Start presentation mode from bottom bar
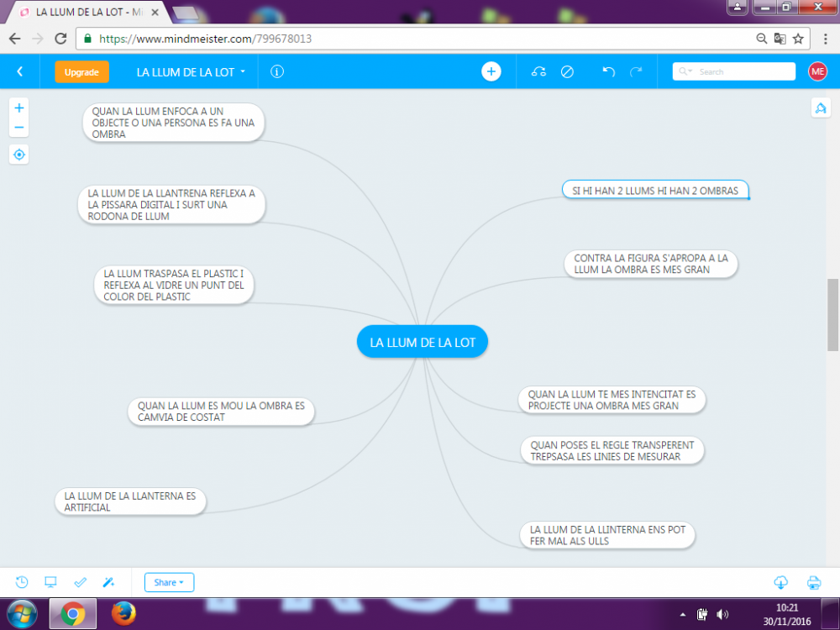840x630 pixels. click(x=50, y=582)
